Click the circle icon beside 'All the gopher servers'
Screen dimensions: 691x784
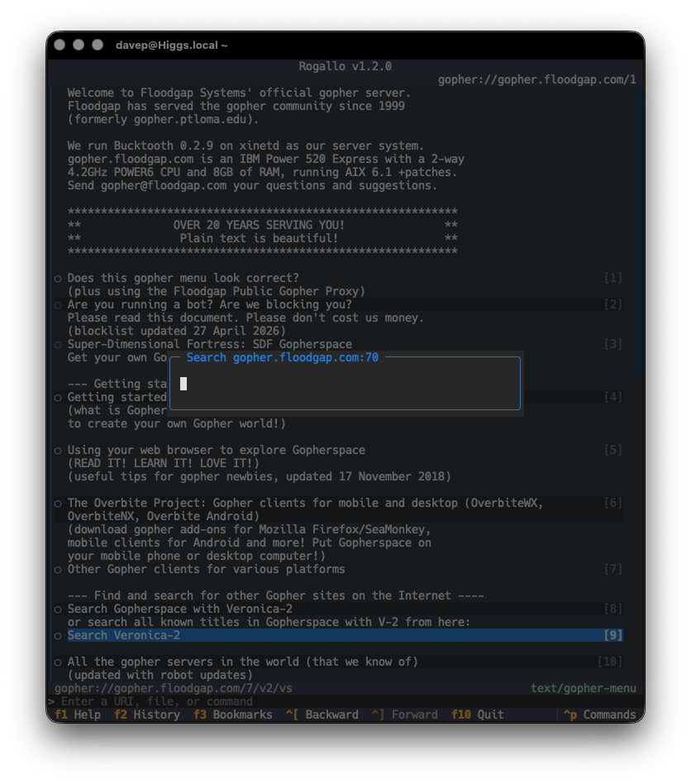pyautogui.click(x=58, y=662)
